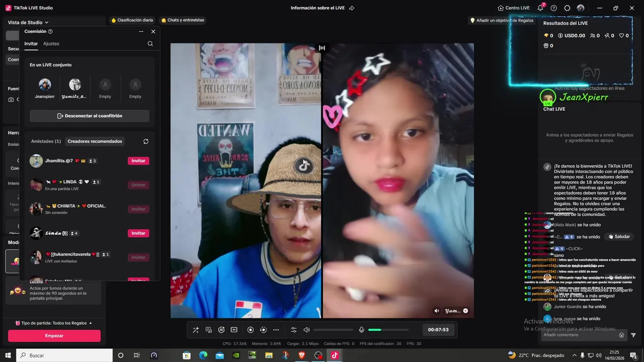Viewport: 644px width, 362px height.
Task: Open TikTok LIVE Studio taskbar icon
Action: 335,355
